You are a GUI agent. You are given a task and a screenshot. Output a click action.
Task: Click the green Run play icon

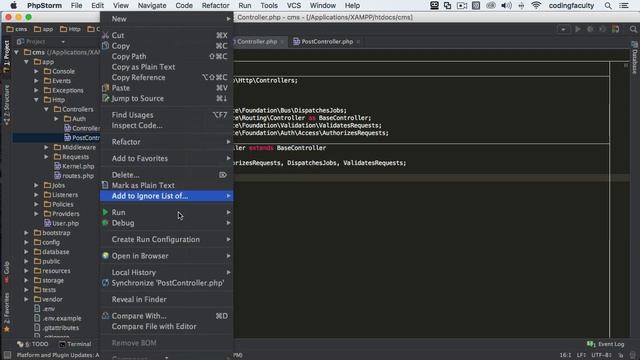pos(105,212)
